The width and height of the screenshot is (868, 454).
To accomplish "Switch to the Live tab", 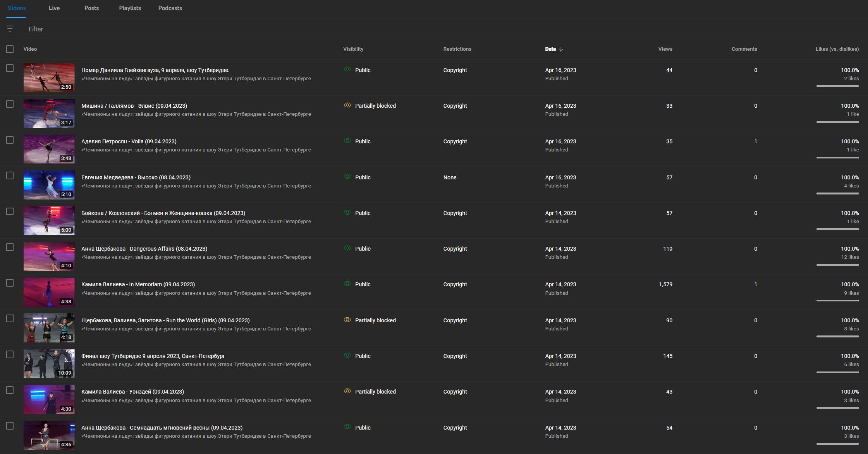I will coord(54,8).
